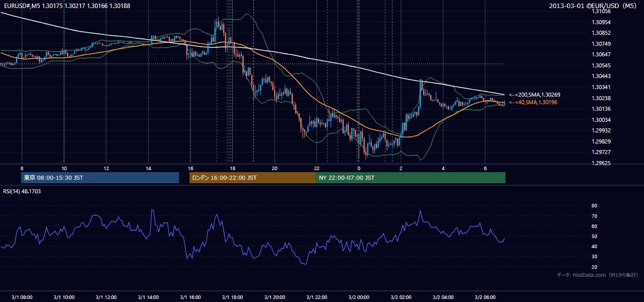Click price axis label 1.29932

(x=602, y=130)
